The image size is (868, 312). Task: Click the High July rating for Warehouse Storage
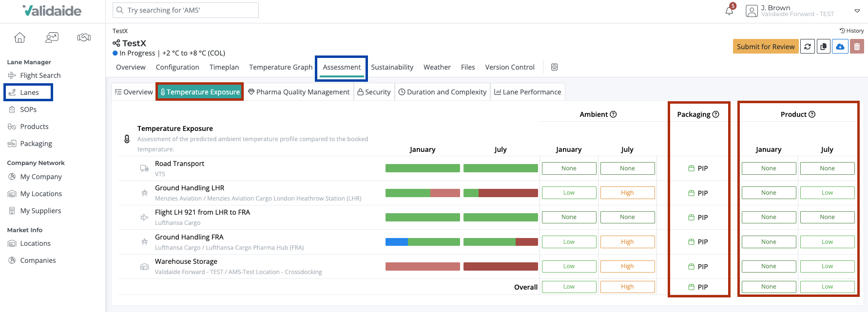(x=627, y=266)
